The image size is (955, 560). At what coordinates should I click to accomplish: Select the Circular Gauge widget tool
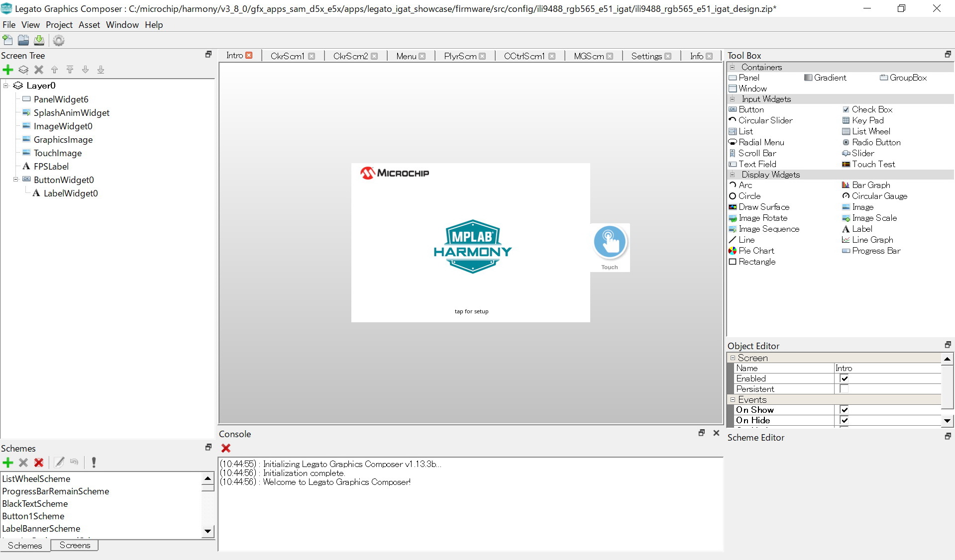pyautogui.click(x=875, y=196)
